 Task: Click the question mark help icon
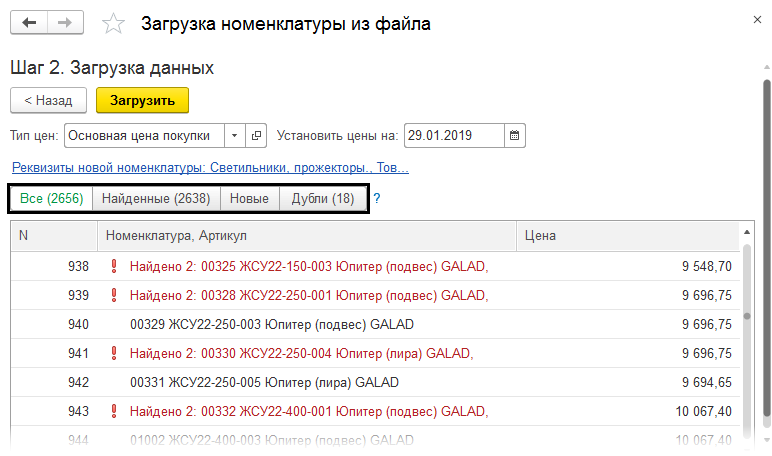[x=377, y=199]
